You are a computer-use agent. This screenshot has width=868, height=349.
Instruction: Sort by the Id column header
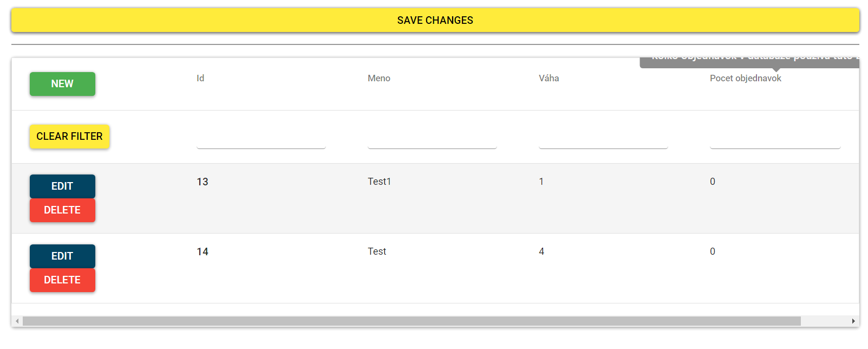click(200, 78)
